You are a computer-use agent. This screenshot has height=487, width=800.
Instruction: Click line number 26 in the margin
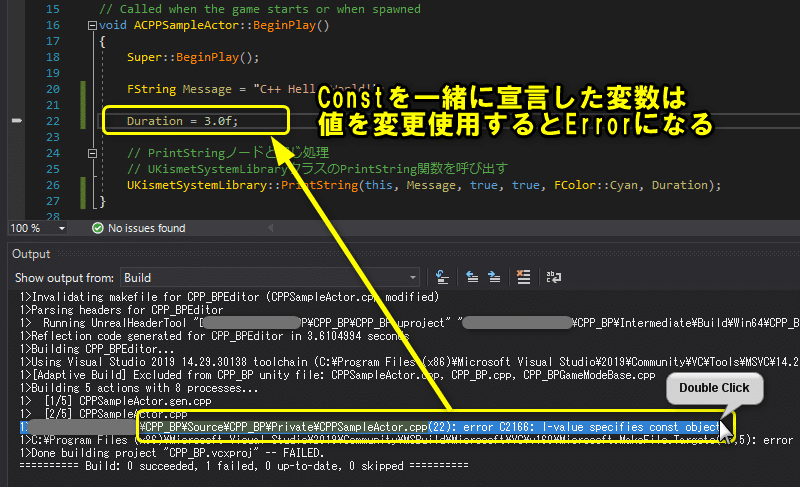point(53,185)
